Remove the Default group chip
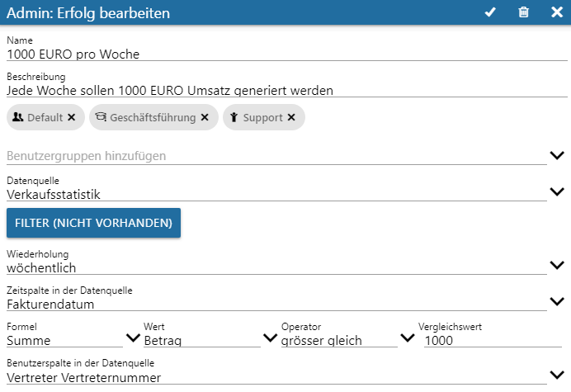571x392 pixels. pyautogui.click(x=71, y=117)
